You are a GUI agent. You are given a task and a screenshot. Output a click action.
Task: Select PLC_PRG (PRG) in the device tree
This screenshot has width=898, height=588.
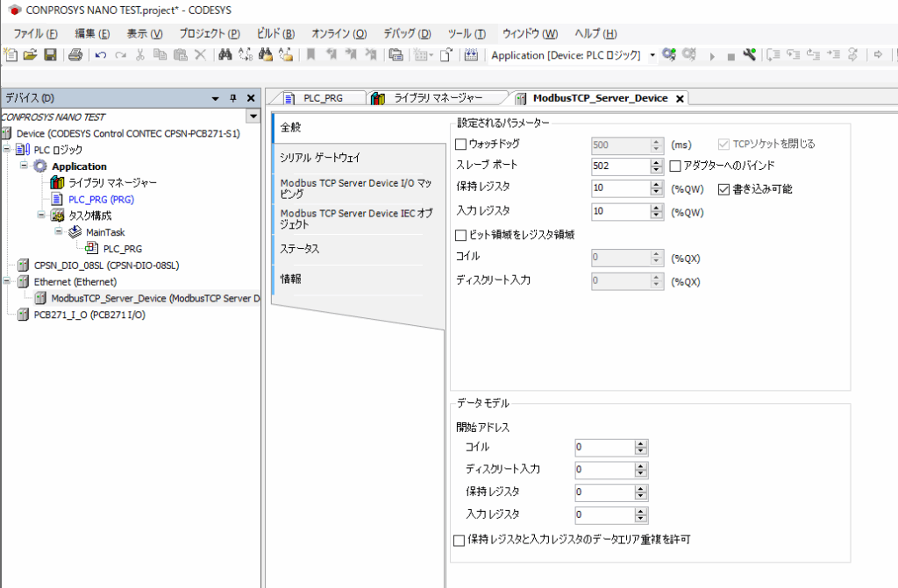pyautogui.click(x=102, y=199)
